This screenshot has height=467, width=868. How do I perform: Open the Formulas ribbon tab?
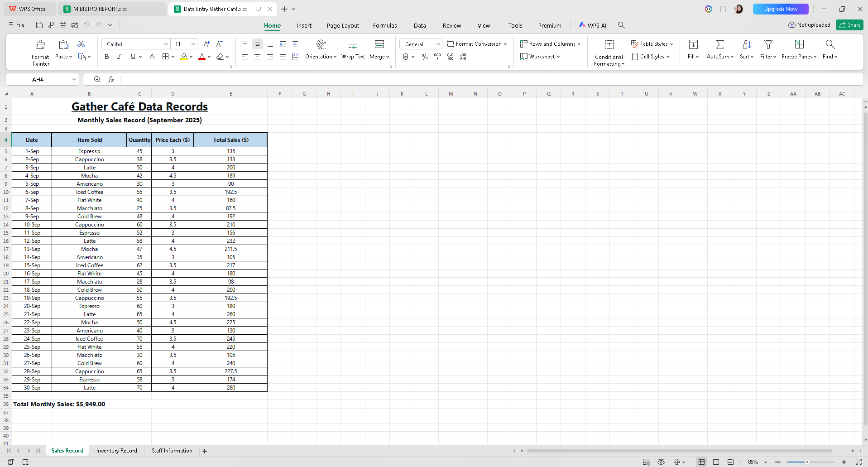385,25
